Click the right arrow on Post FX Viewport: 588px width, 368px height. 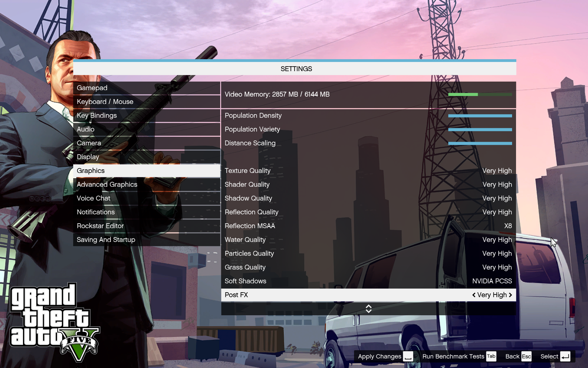coord(510,295)
